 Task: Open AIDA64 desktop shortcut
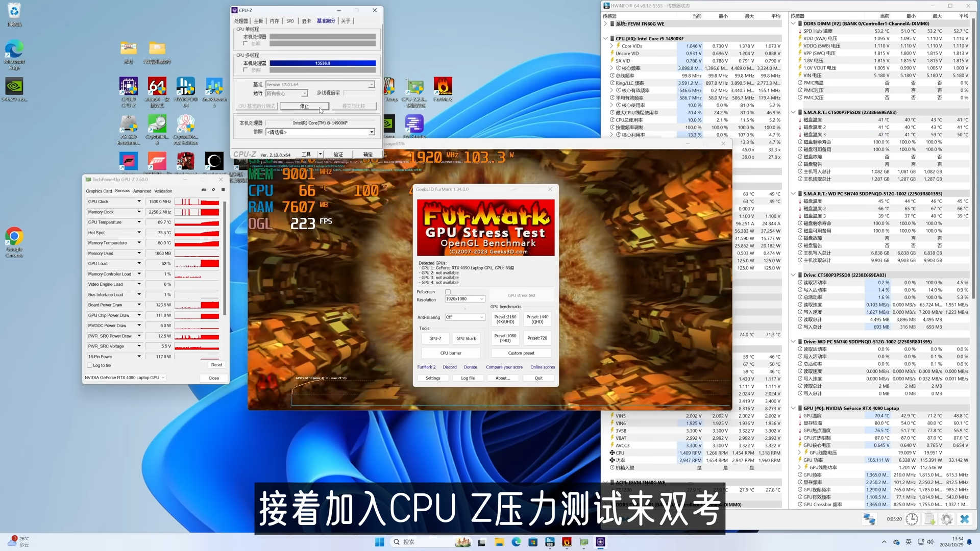pyautogui.click(x=157, y=92)
